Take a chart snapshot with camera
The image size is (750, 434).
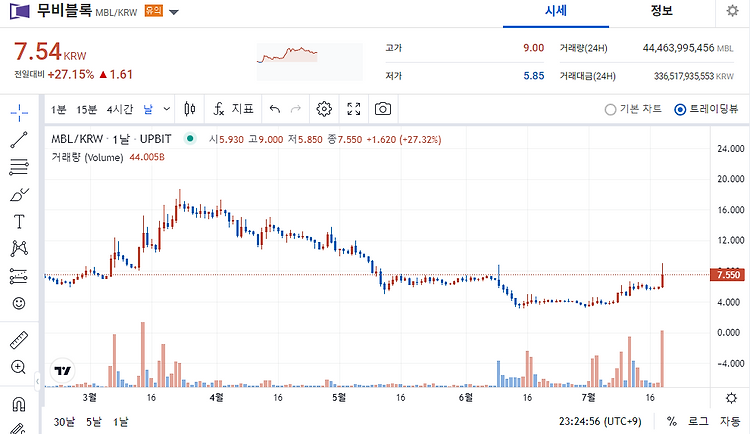pyautogui.click(x=383, y=109)
